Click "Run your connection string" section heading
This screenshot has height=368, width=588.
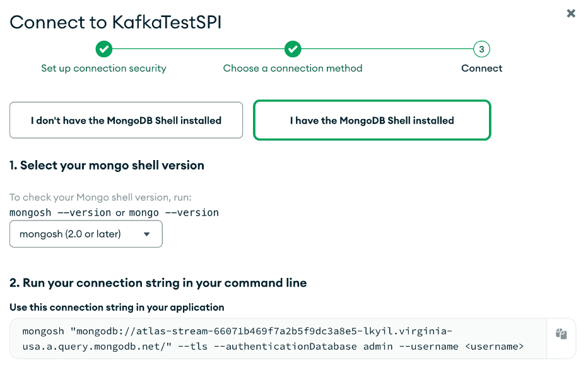[x=158, y=283]
